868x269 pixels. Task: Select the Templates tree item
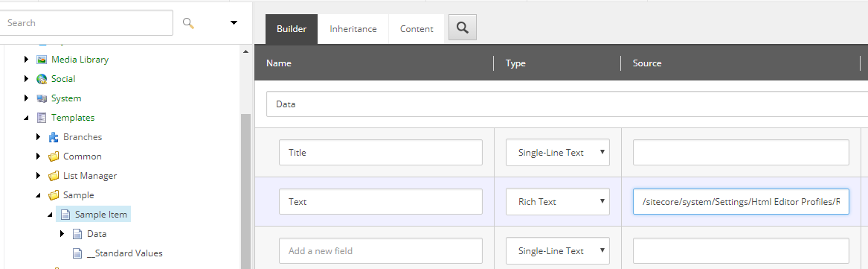(72, 118)
